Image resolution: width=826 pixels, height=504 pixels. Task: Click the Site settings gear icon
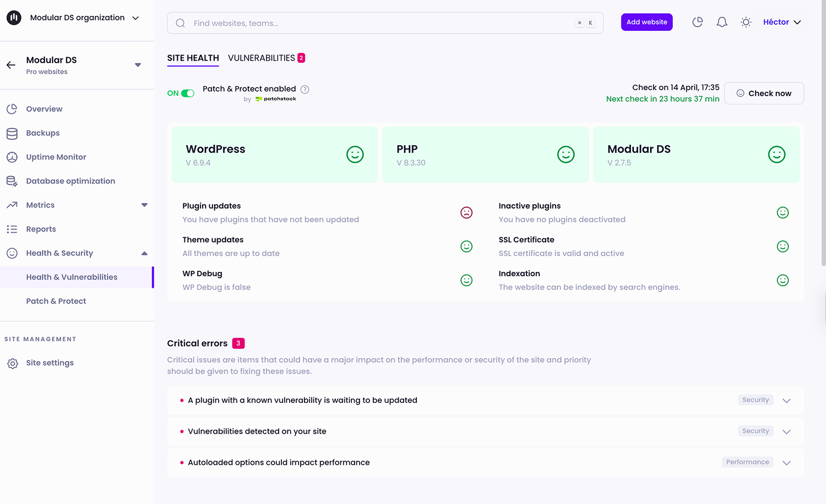pyautogui.click(x=13, y=363)
